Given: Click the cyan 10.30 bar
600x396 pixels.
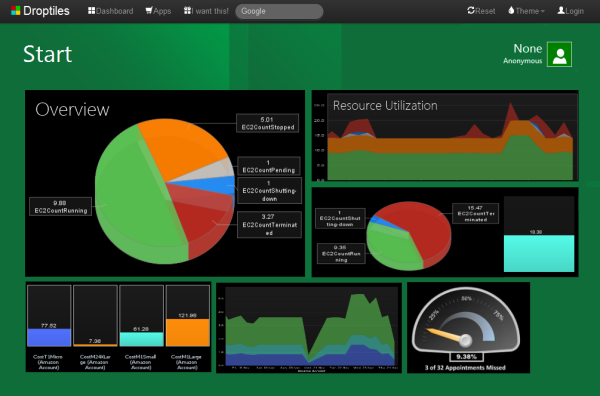Looking at the screenshot, I should pos(539,253).
